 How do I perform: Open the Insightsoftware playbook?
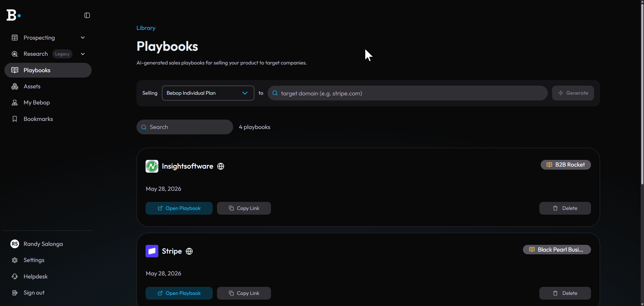click(x=179, y=208)
